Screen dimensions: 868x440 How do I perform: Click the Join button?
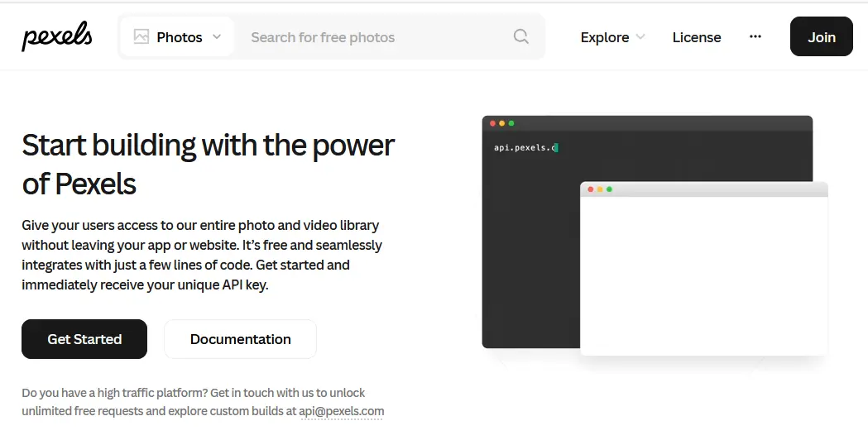[821, 36]
